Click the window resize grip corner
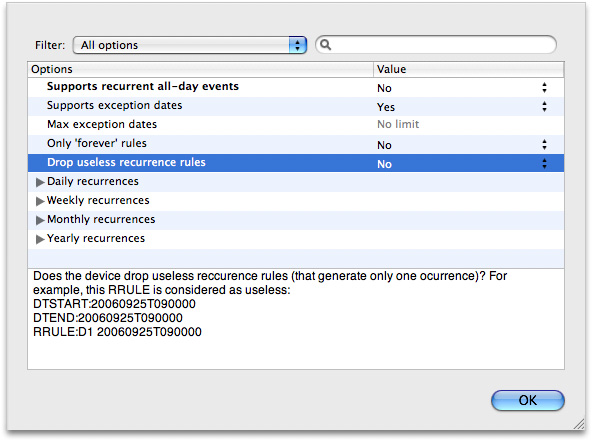This screenshot has height=441, width=592. click(579, 424)
